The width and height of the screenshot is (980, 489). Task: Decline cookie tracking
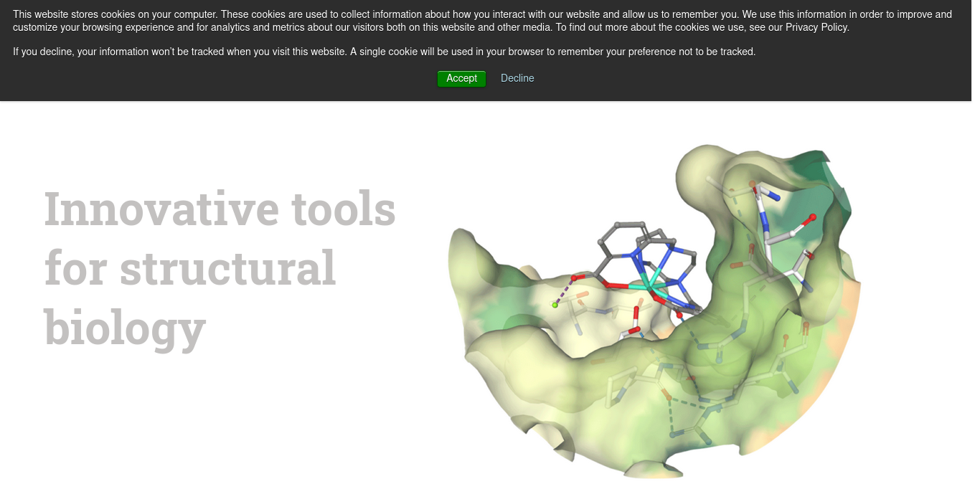coord(517,79)
